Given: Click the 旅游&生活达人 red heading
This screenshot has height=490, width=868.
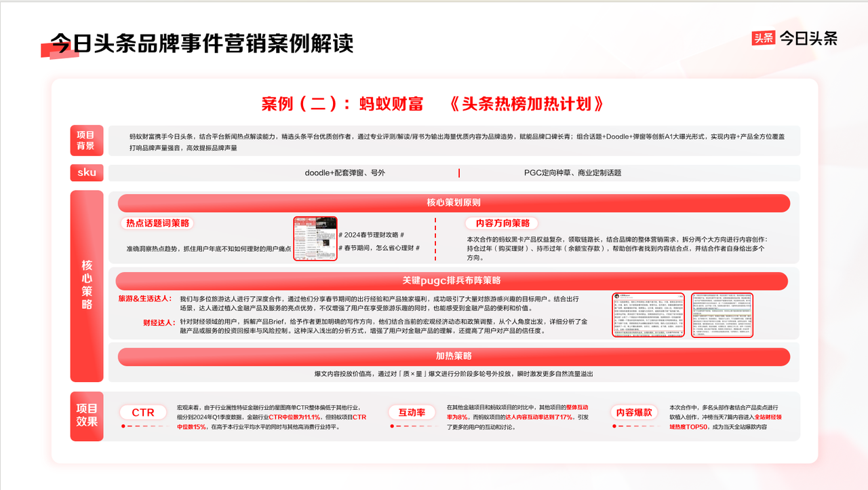Looking at the screenshot, I should 145,299.
